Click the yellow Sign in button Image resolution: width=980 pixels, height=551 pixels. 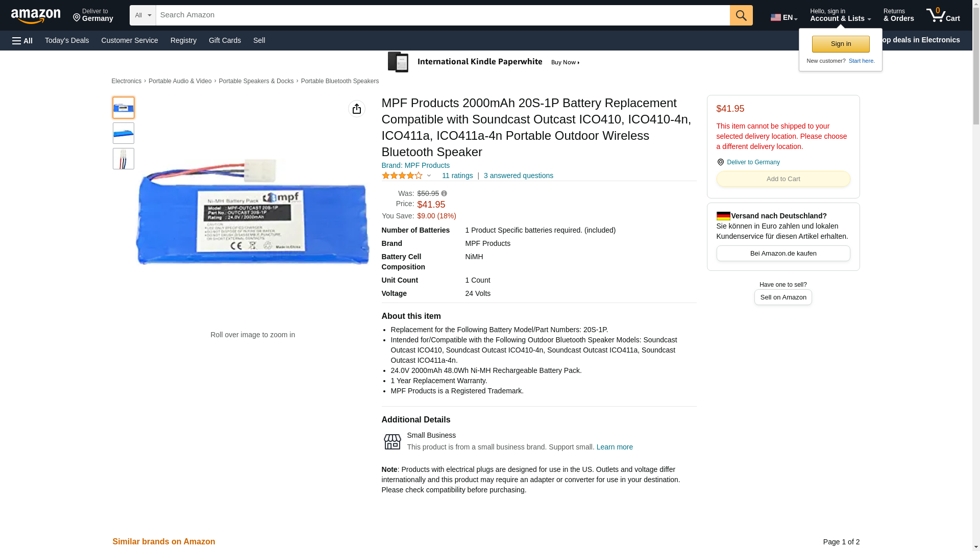841,44
